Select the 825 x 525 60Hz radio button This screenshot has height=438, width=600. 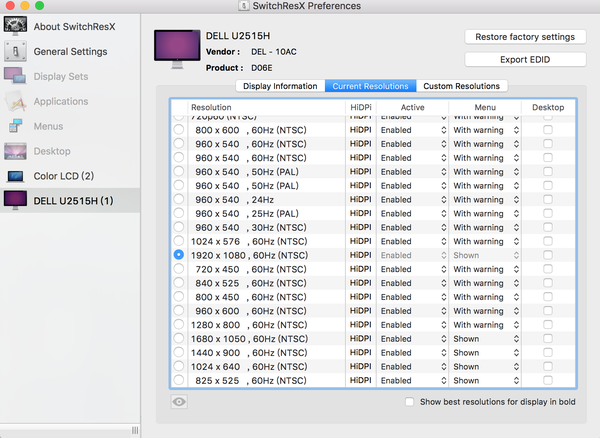coord(179,380)
